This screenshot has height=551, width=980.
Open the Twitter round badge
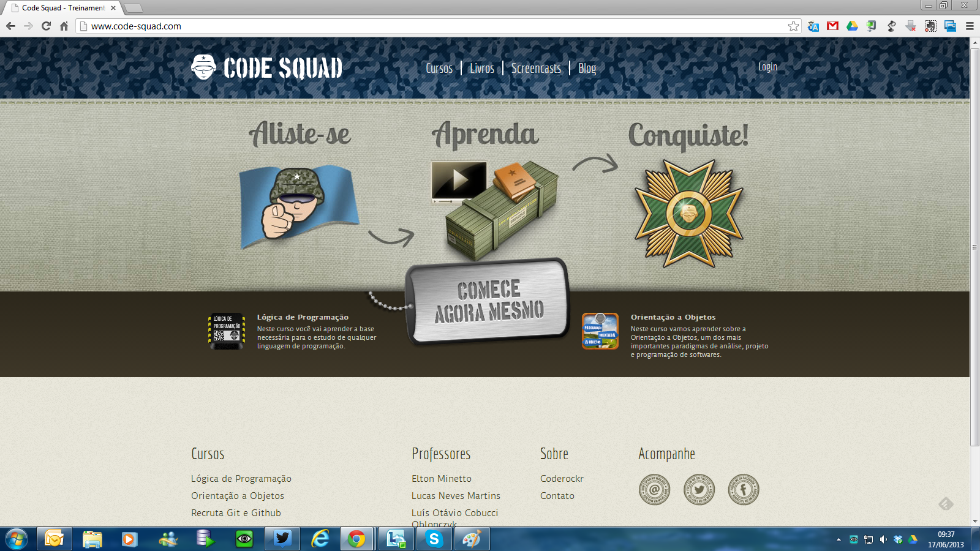699,490
